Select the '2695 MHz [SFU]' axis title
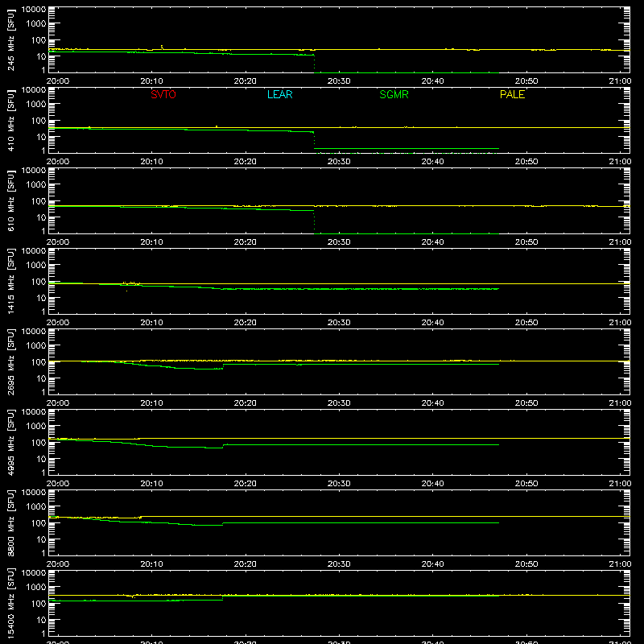644x644 pixels. point(11,362)
